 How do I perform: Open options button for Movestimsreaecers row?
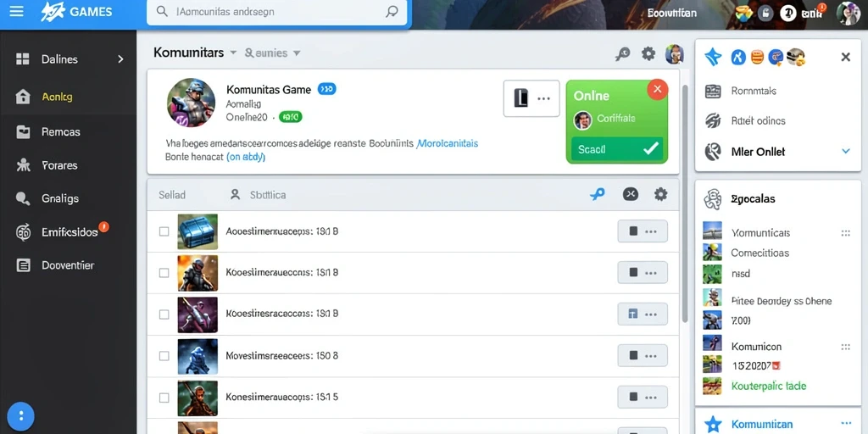643,355
